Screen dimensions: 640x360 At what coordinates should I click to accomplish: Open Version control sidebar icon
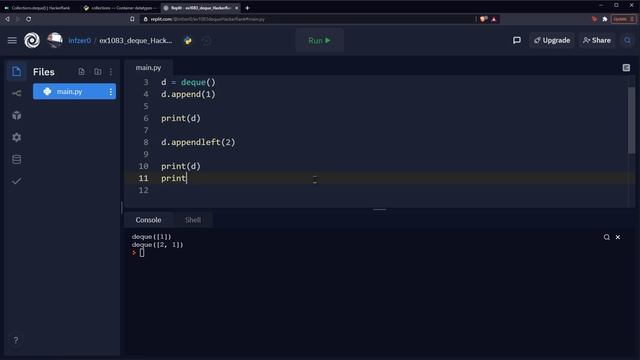point(16,93)
